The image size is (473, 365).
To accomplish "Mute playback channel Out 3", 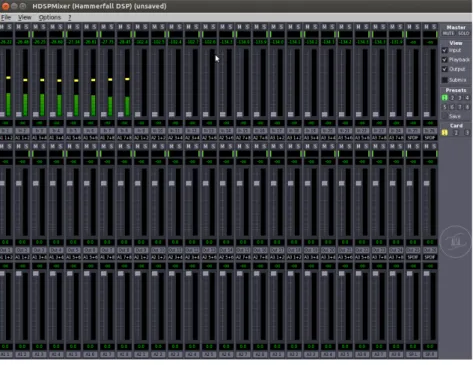I will [35, 146].
